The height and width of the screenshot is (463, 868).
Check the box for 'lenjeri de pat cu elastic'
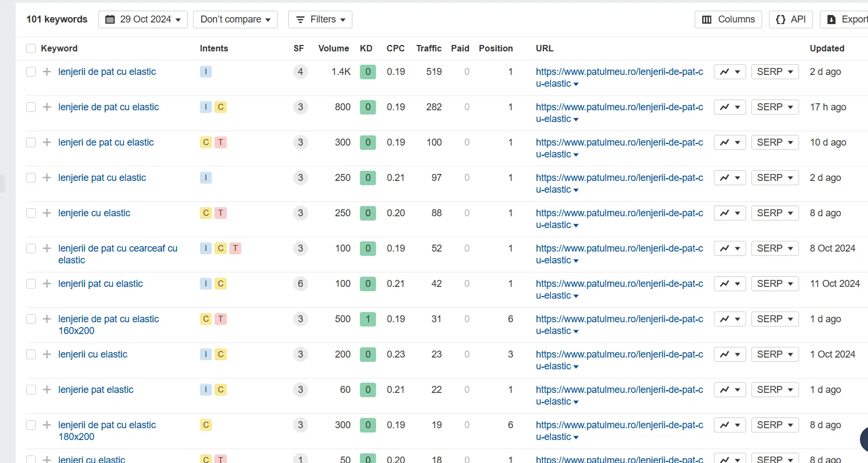(31, 142)
